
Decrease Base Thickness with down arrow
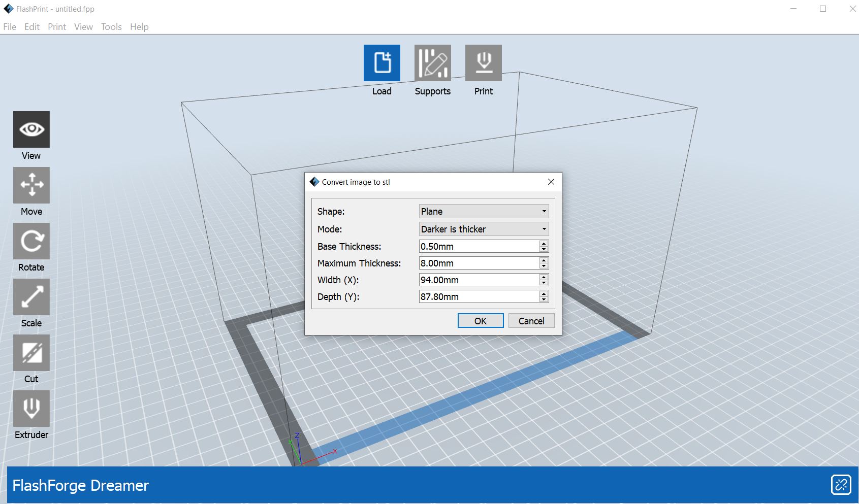(544, 249)
